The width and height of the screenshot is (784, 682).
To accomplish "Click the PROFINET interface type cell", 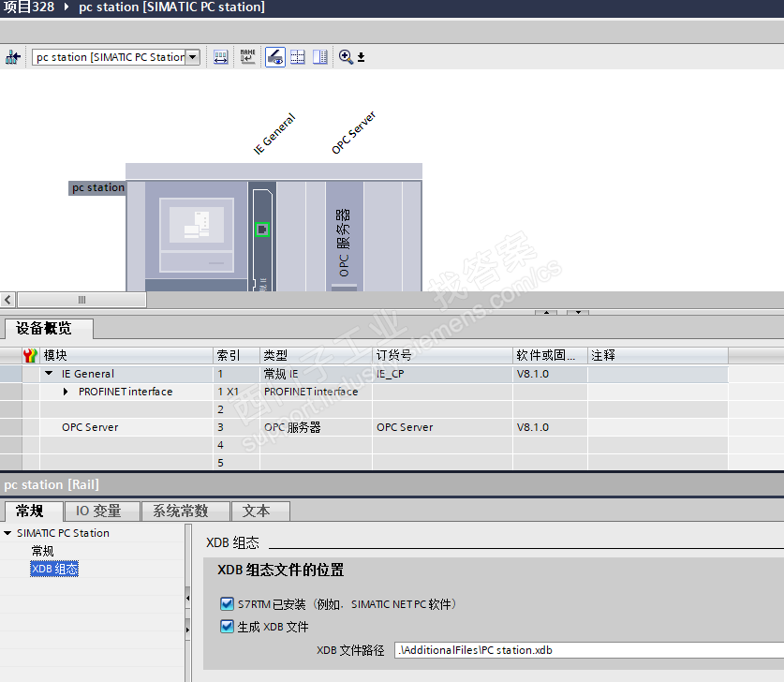I will [316, 392].
